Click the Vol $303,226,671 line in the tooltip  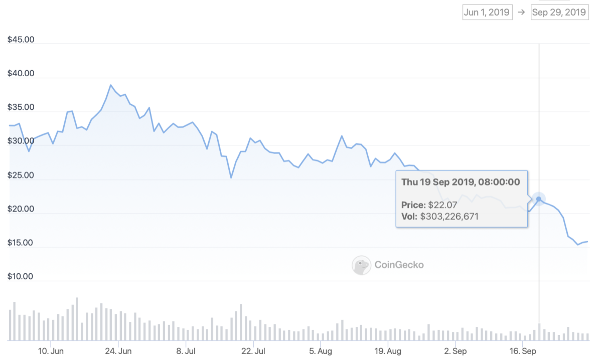click(440, 217)
